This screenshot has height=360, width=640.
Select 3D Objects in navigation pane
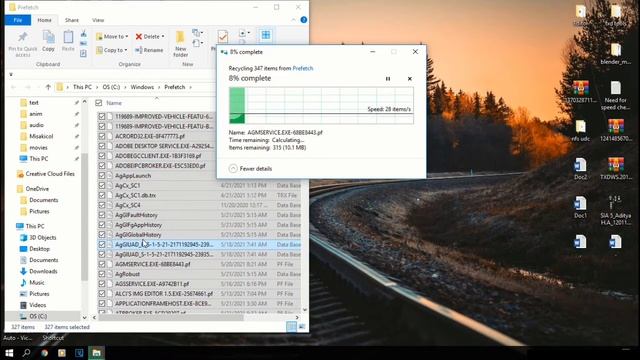click(42, 238)
